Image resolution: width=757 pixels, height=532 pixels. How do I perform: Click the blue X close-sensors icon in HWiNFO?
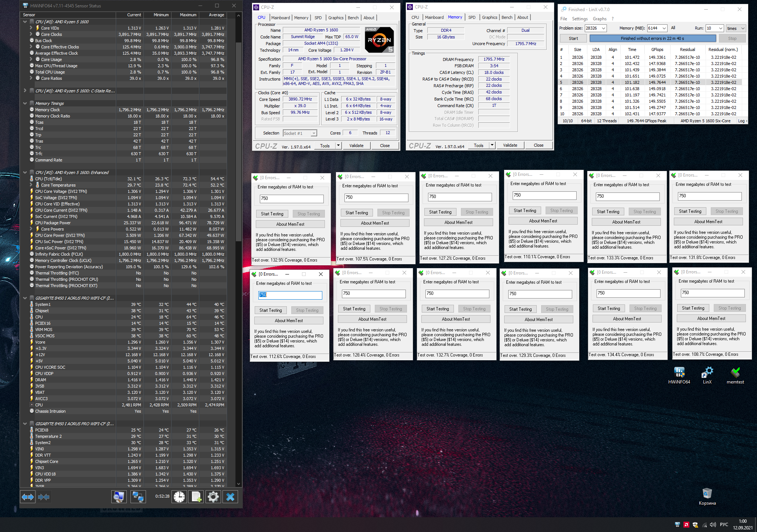(230, 497)
